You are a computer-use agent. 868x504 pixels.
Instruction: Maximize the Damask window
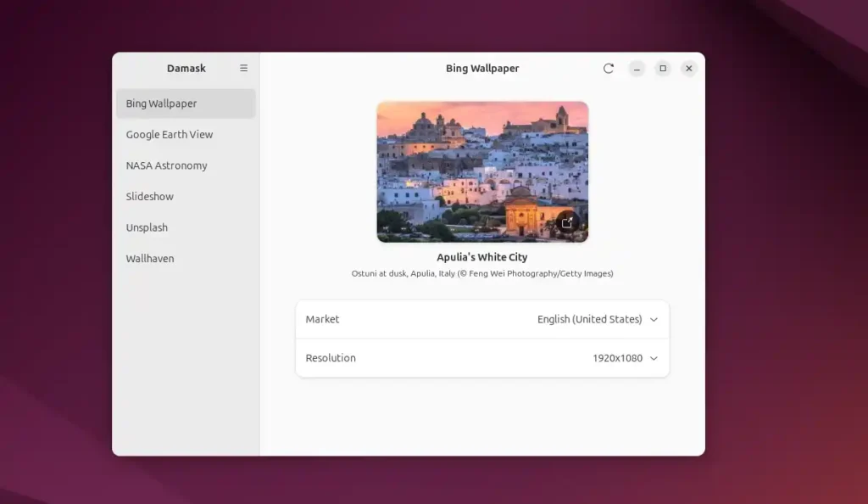click(663, 69)
